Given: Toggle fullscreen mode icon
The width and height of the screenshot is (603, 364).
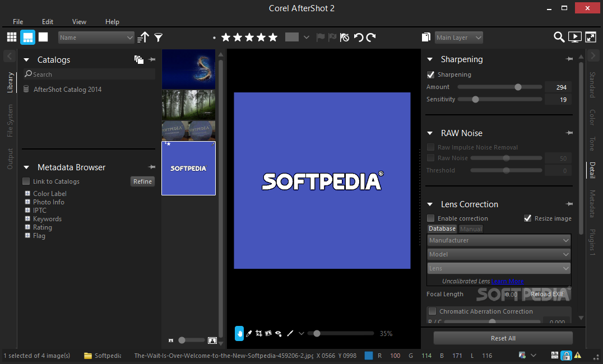Looking at the screenshot, I should click(591, 37).
